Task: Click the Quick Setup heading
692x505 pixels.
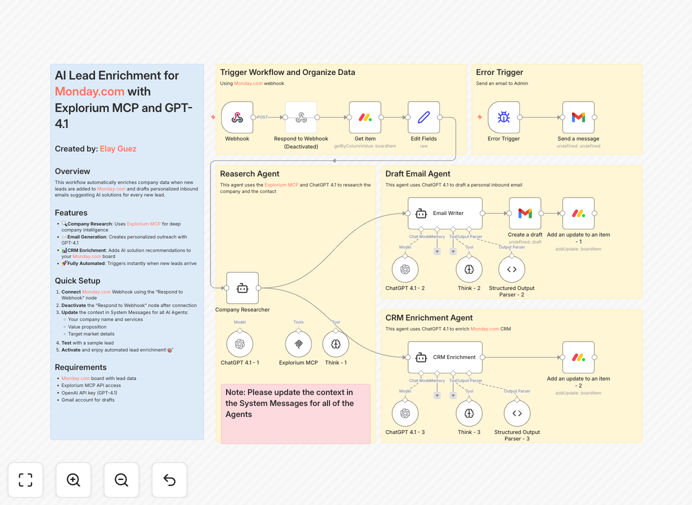Action: coord(77,281)
